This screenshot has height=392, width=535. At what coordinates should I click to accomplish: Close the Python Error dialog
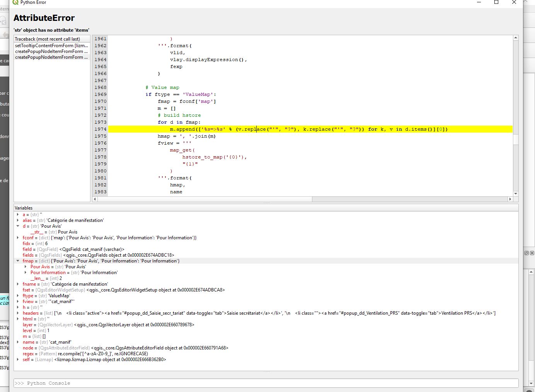tap(514, 2)
